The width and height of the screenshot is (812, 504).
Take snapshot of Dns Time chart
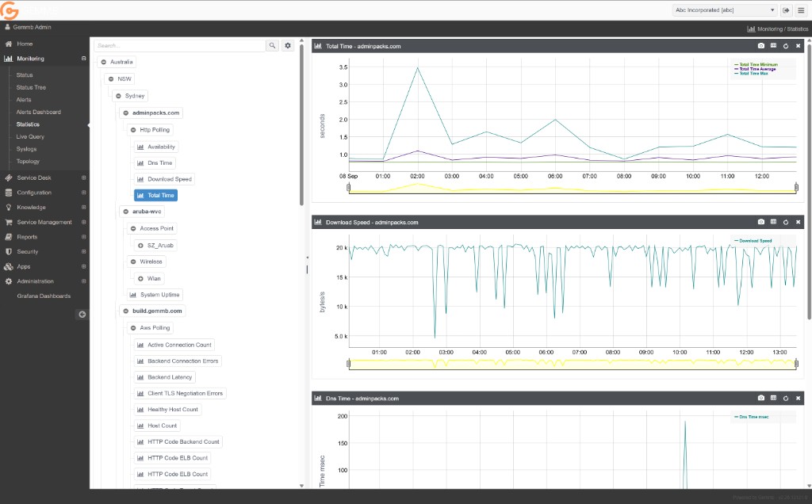click(x=760, y=398)
